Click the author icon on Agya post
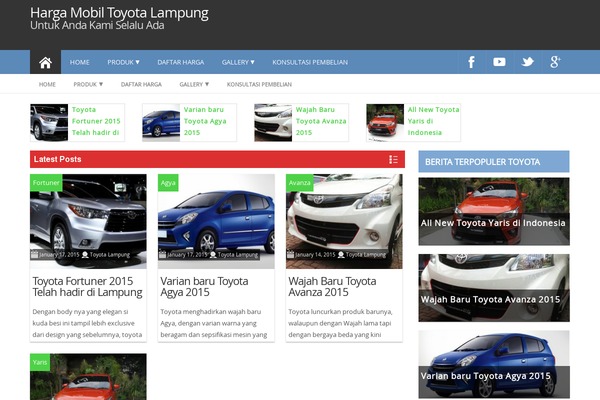600x400 pixels. point(213,255)
